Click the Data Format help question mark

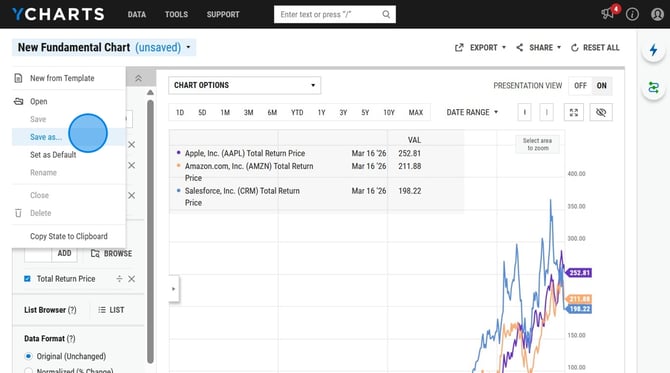(71, 338)
